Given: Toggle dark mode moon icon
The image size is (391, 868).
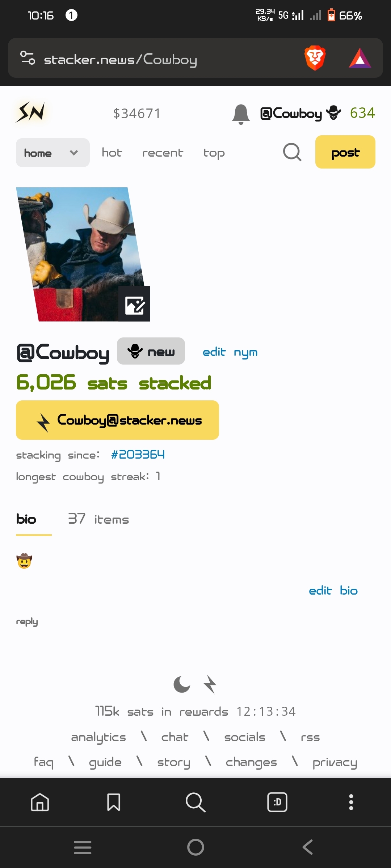Looking at the screenshot, I should (182, 684).
